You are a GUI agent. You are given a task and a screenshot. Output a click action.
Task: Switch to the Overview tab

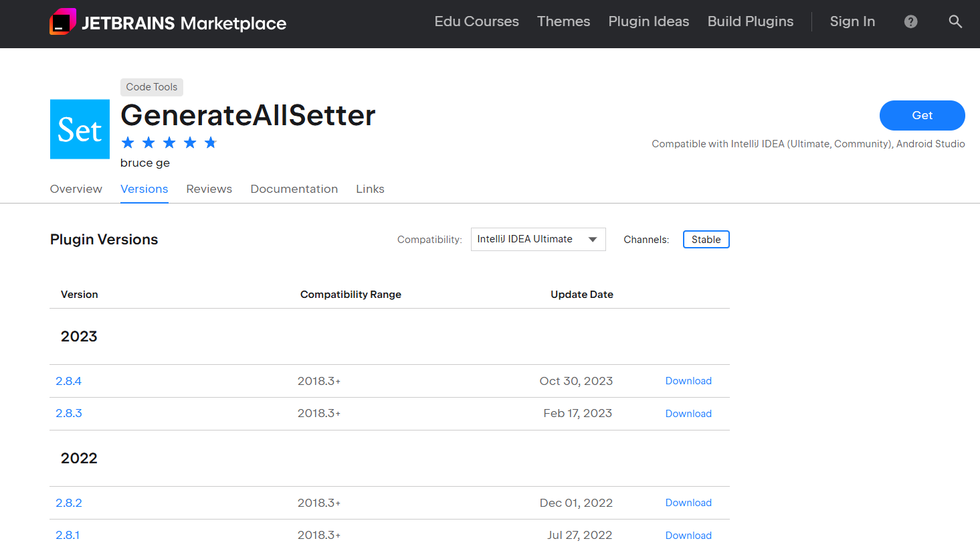tap(76, 189)
